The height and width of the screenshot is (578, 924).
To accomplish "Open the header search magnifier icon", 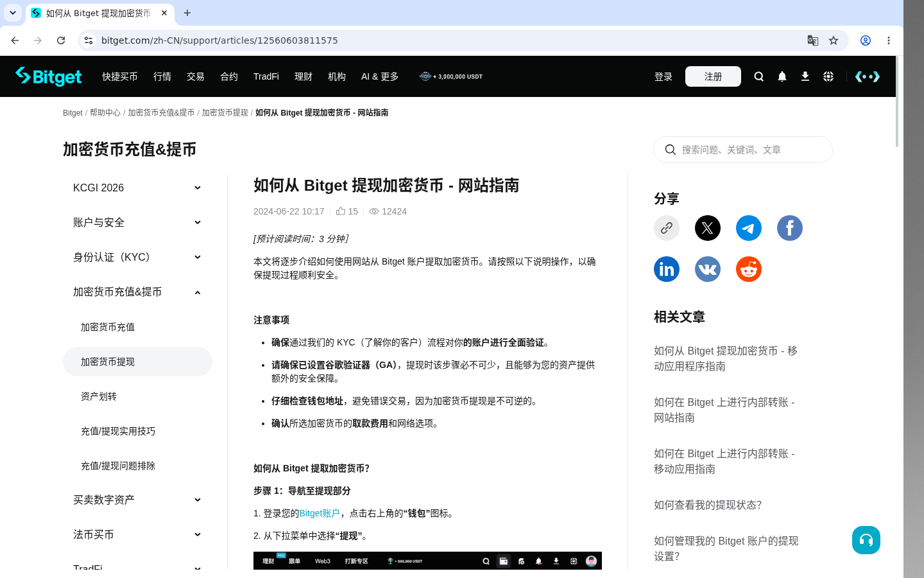I will tap(759, 76).
